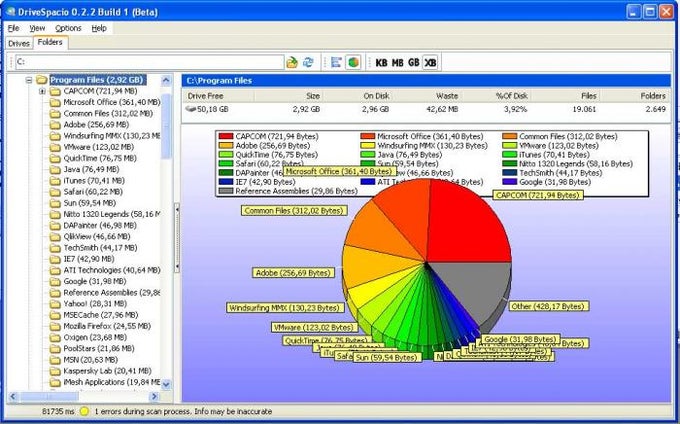Open the Help menu

tap(99, 28)
